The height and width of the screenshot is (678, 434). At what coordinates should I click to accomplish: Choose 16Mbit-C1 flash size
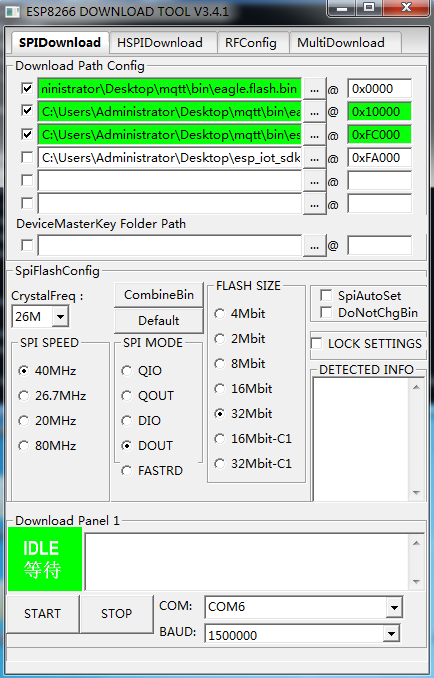pos(253,439)
